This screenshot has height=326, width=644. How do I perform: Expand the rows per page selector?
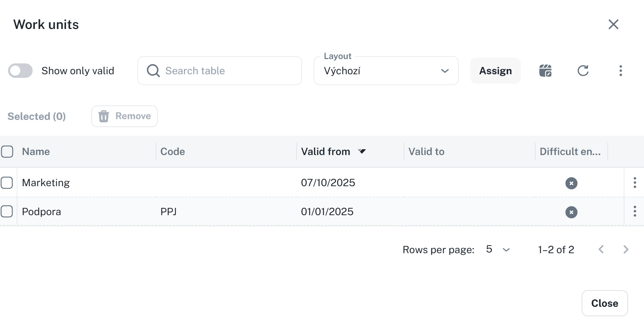pos(498,250)
